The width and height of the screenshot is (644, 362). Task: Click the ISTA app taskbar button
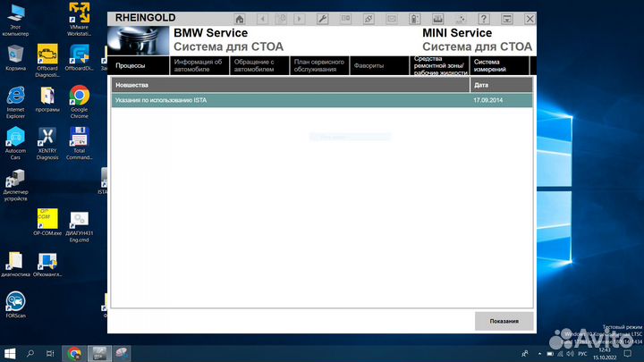[x=99, y=353]
